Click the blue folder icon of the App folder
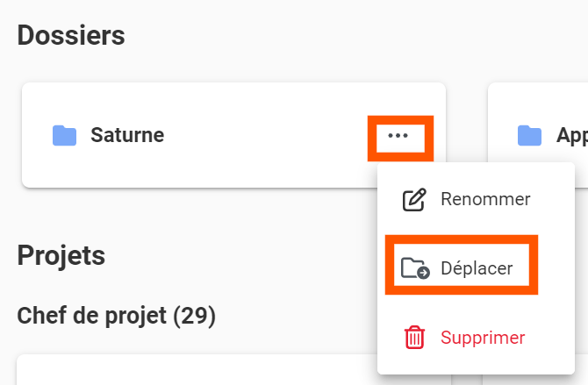This screenshot has height=385, width=588. [529, 135]
